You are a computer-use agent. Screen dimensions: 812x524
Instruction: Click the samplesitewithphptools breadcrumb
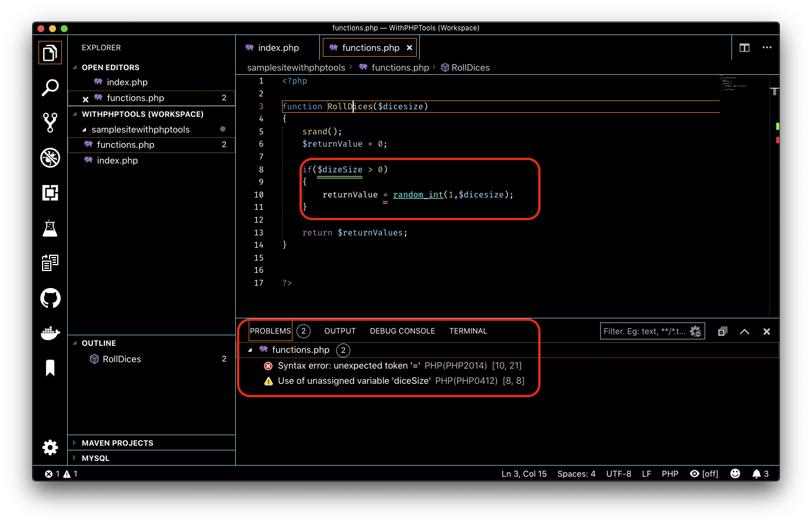[296, 68]
